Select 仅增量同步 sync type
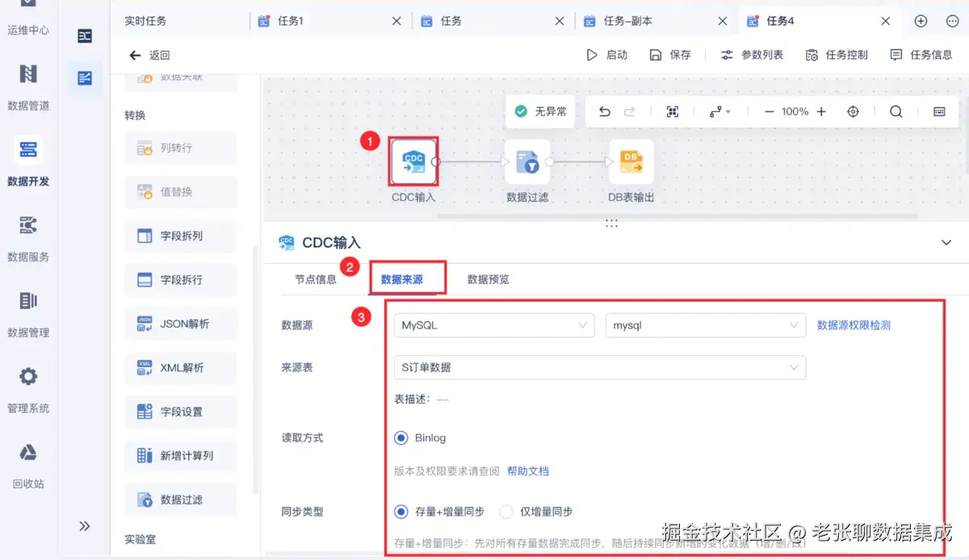 [x=506, y=512]
